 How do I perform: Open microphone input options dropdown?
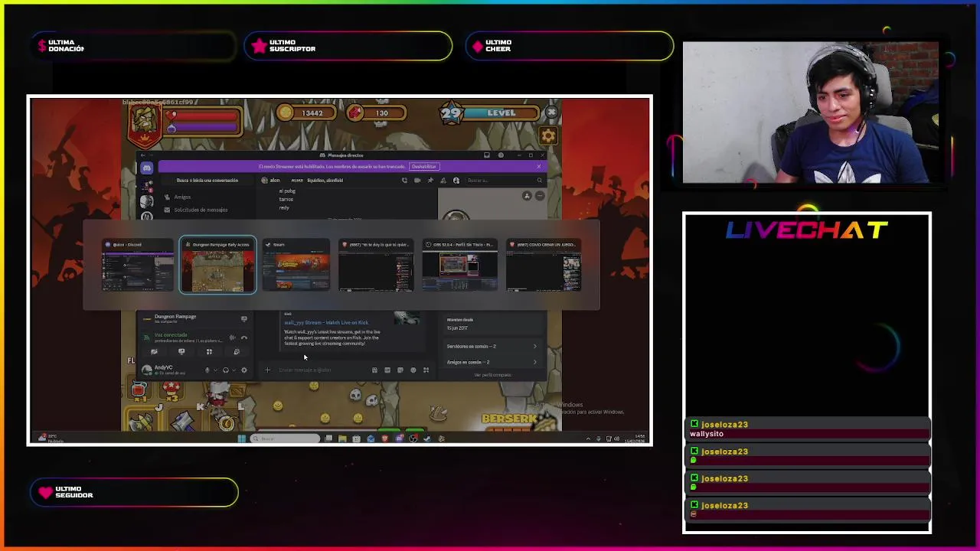pos(215,370)
